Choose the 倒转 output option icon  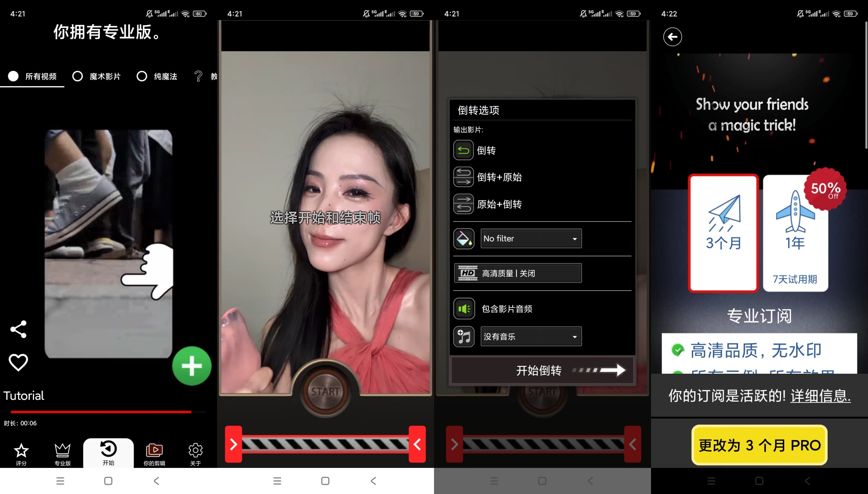(463, 150)
